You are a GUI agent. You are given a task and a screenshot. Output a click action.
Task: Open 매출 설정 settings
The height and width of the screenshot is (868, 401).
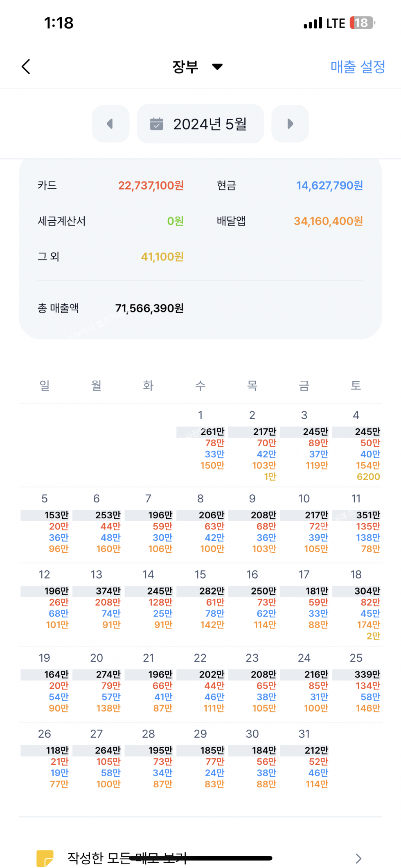[358, 67]
